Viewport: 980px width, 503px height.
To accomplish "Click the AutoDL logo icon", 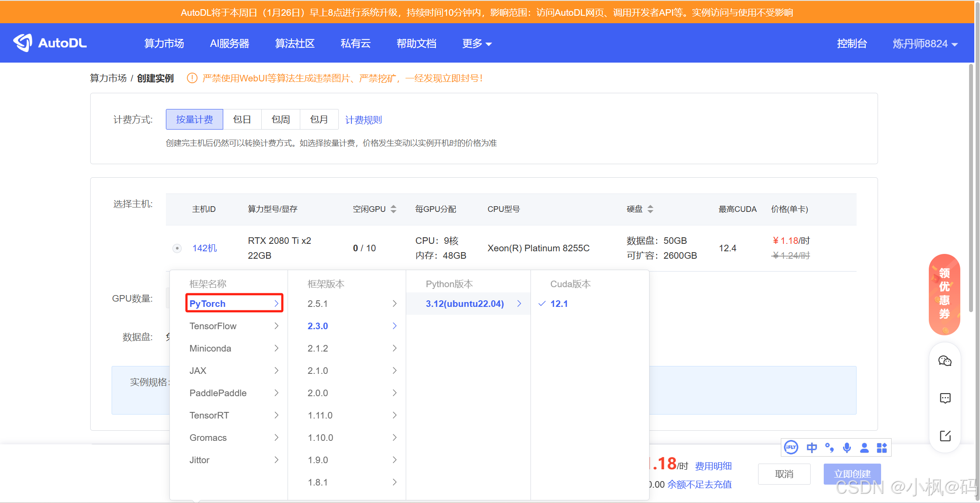I will [23, 42].
